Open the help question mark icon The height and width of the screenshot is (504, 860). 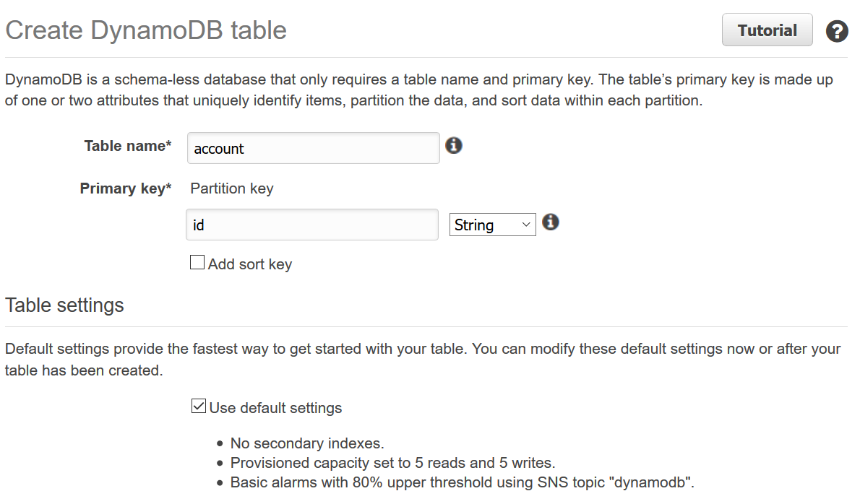[837, 31]
